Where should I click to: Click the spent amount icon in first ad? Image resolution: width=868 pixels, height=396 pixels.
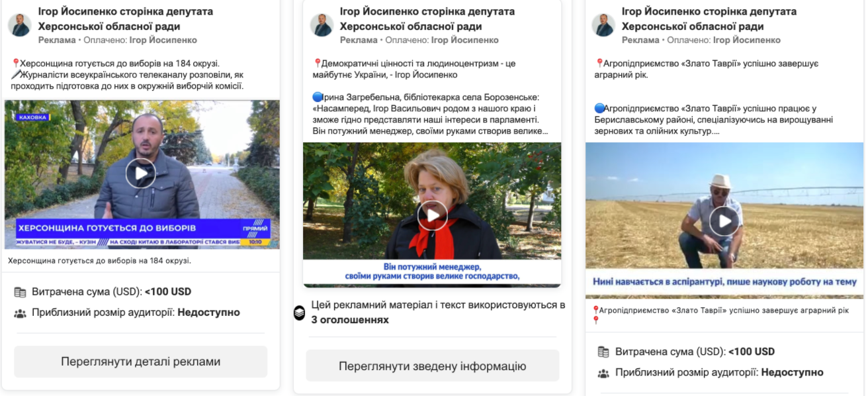pos(20,292)
